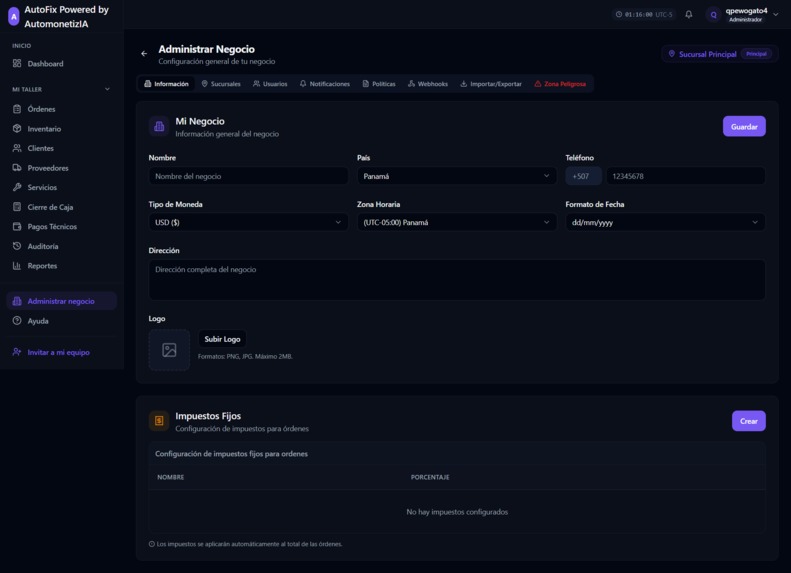
Task: Open the Sucursal Principal branch selector
Action: click(720, 54)
